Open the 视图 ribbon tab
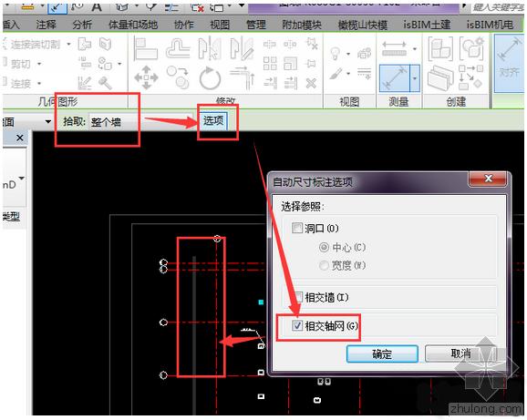Screen dimensions: 527x420 click(x=220, y=25)
